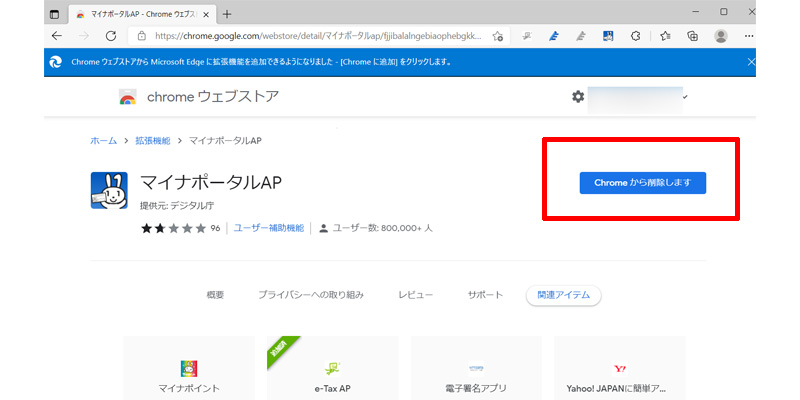The height and width of the screenshot is (400, 800).
Task: Click the Chrome Web Store rainbow logo
Action: pyautogui.click(x=128, y=97)
